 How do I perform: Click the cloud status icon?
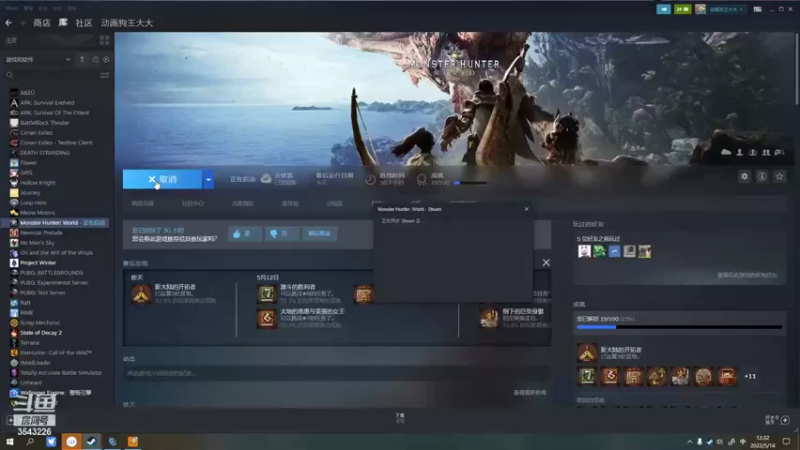tap(266, 179)
